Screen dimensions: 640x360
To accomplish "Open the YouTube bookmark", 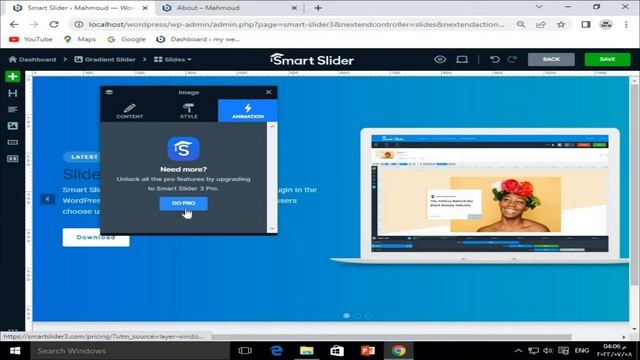I will coord(31,39).
